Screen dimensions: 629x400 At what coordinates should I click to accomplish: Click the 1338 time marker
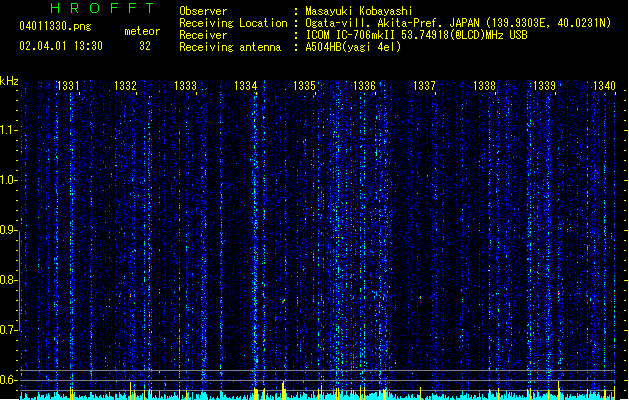pos(485,86)
